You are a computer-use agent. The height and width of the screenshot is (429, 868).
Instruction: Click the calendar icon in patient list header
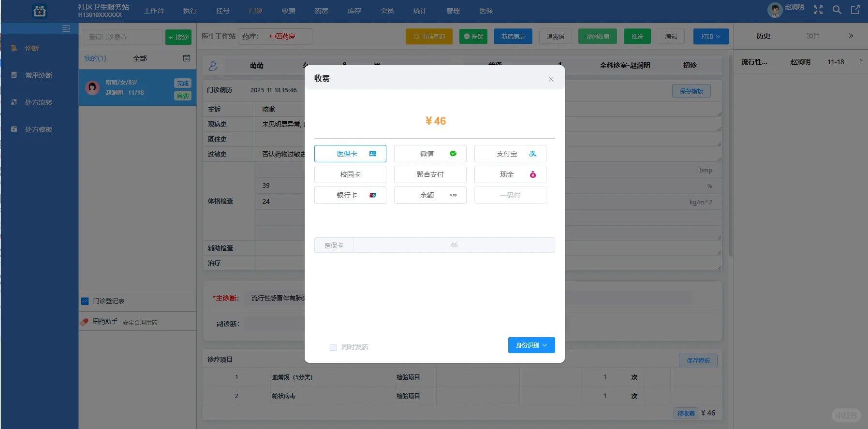click(187, 58)
